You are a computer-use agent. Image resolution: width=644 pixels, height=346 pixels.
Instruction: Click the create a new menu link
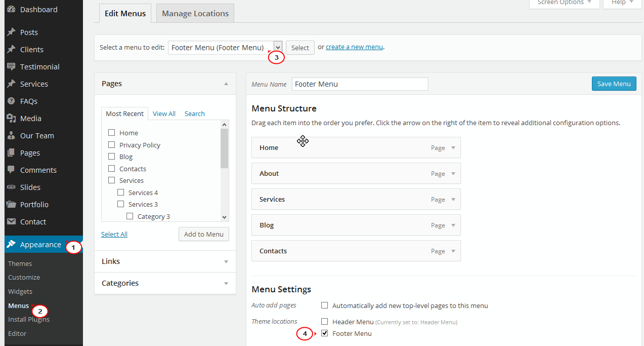click(x=354, y=47)
